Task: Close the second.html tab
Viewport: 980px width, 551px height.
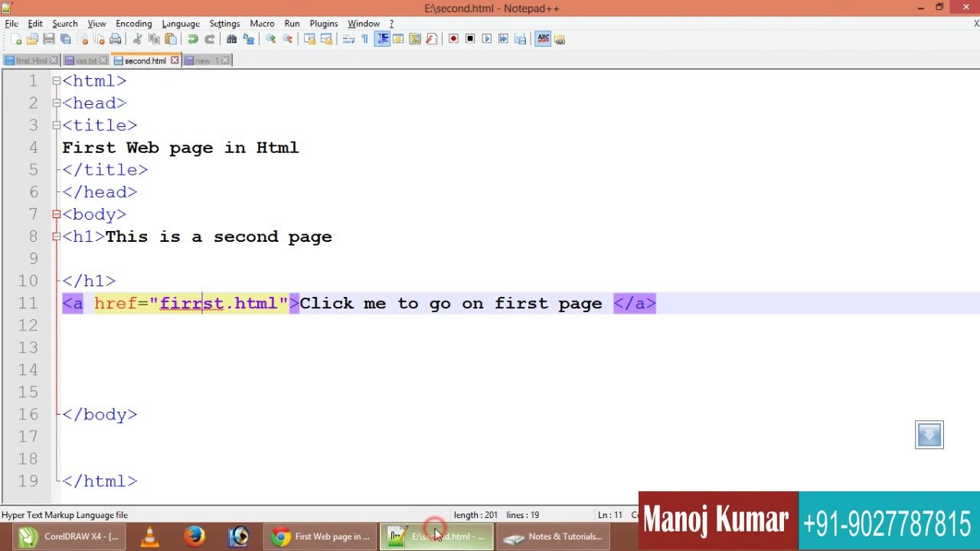Action: pos(175,60)
